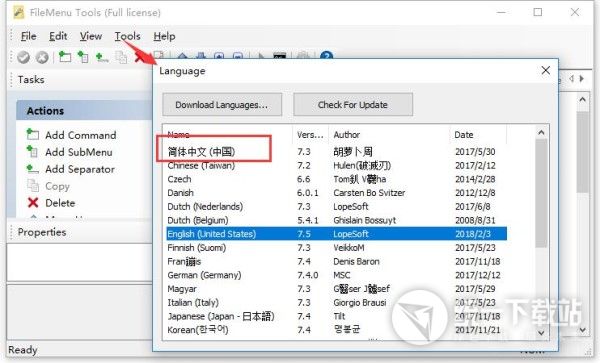Choose Add Separator in the Actions list
The width and height of the screenshot is (600, 363).
point(80,169)
